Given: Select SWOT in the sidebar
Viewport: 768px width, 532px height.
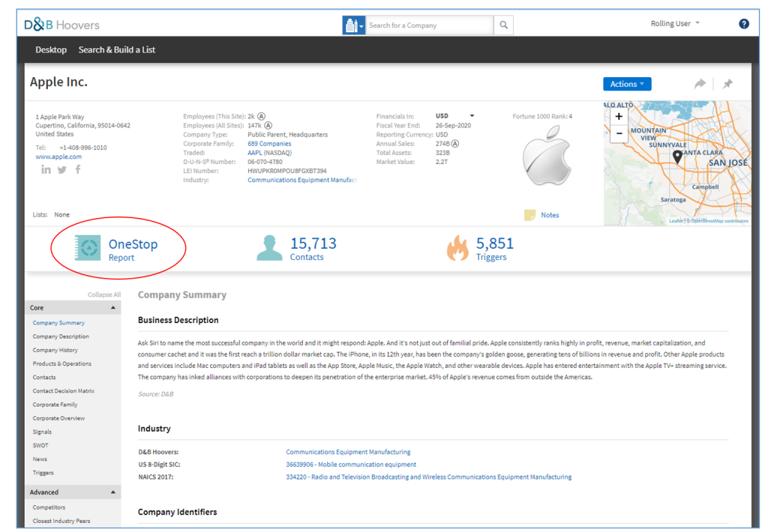Looking at the screenshot, I should [x=40, y=446].
